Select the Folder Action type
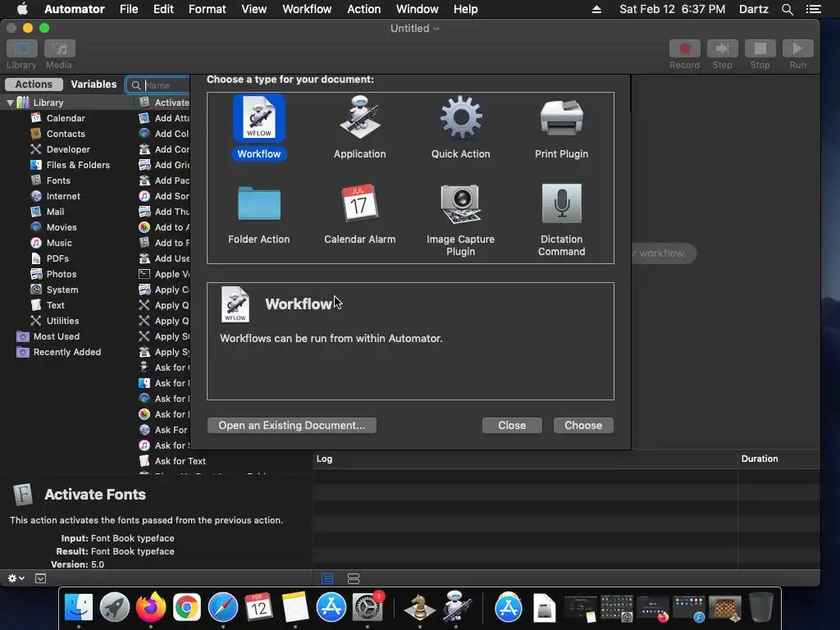This screenshot has height=630, width=840. pos(258,214)
